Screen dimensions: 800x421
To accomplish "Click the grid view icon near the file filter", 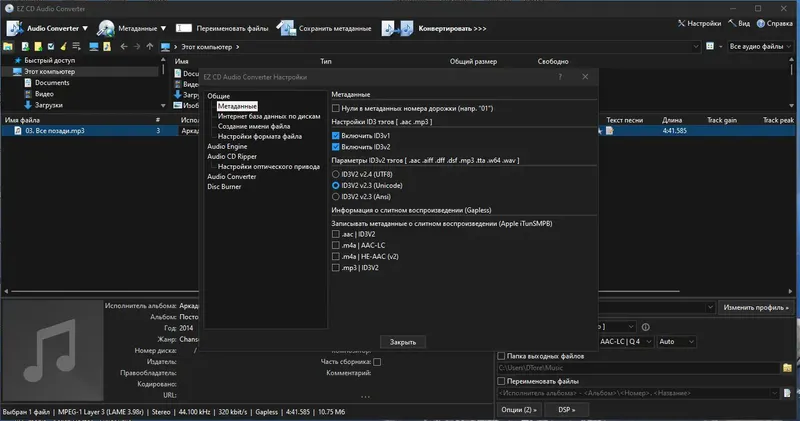I will click(x=710, y=46).
